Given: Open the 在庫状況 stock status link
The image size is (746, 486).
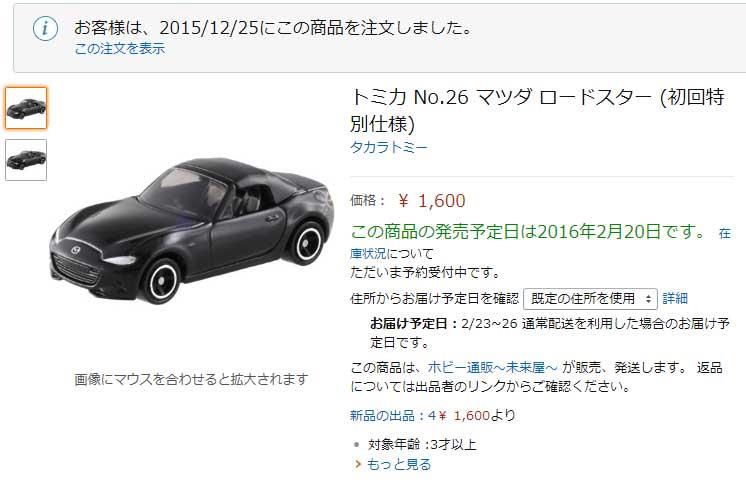Looking at the screenshot, I should 540,243.
